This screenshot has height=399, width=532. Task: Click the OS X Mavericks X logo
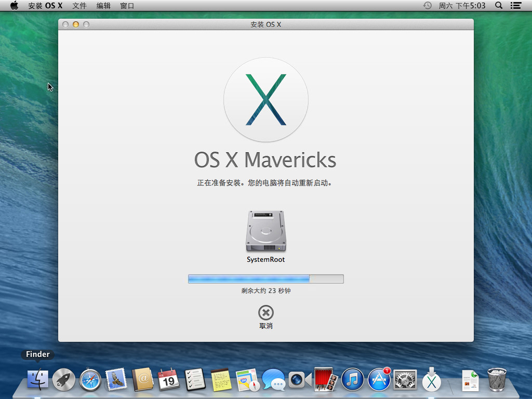[x=265, y=100]
